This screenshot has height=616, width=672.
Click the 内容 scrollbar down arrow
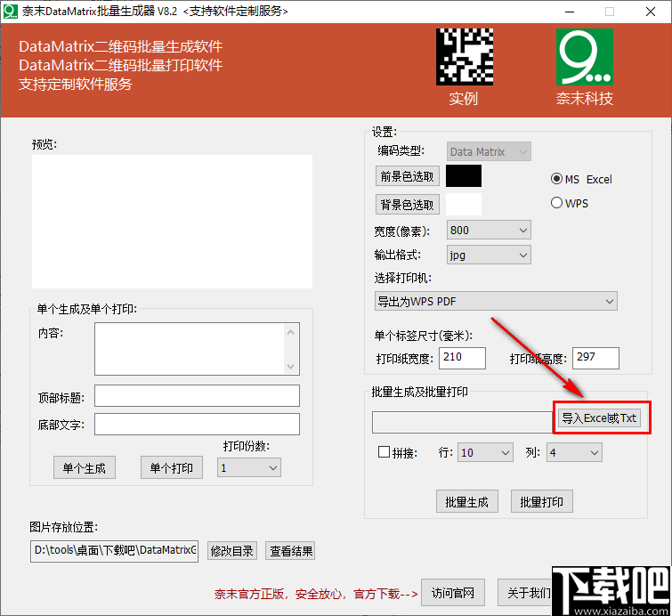(290, 366)
